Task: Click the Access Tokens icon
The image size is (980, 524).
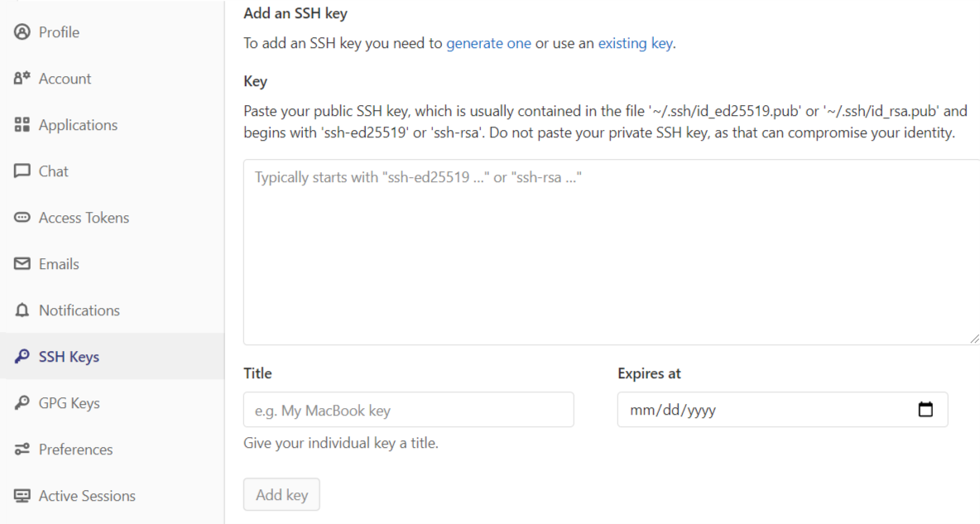Action: coord(22,218)
